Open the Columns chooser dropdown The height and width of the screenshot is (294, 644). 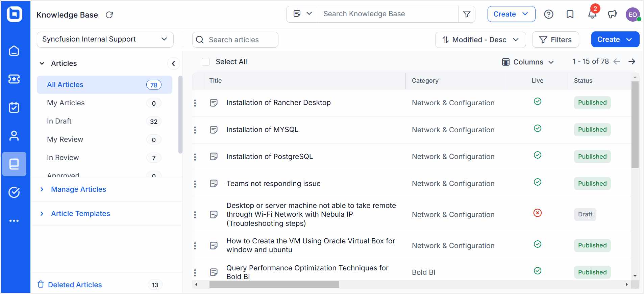(x=528, y=62)
